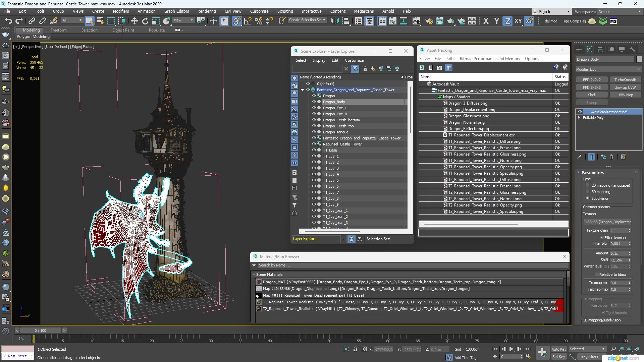Activate the Select Object tool
This screenshot has width=644, height=362.
89,21
